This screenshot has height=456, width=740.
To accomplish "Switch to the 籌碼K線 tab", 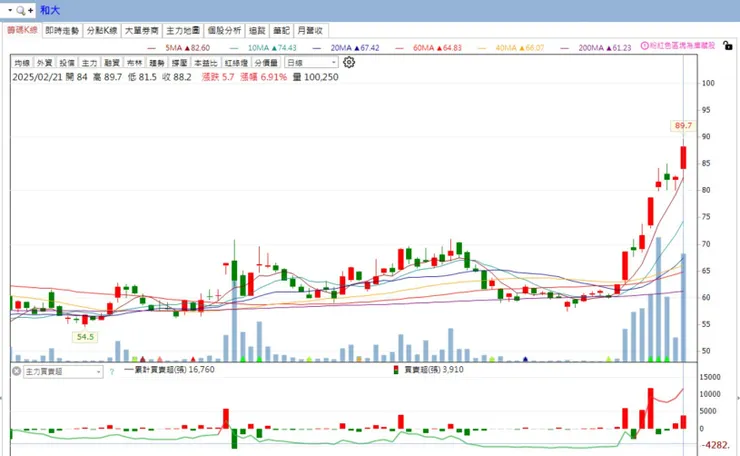I will pos(22,30).
